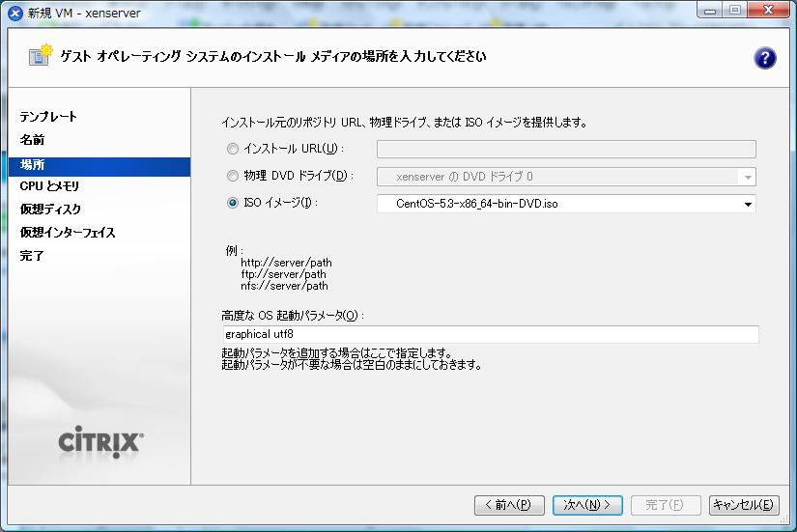Click the http://server/path example text
The height and width of the screenshot is (532, 797).
(286, 263)
